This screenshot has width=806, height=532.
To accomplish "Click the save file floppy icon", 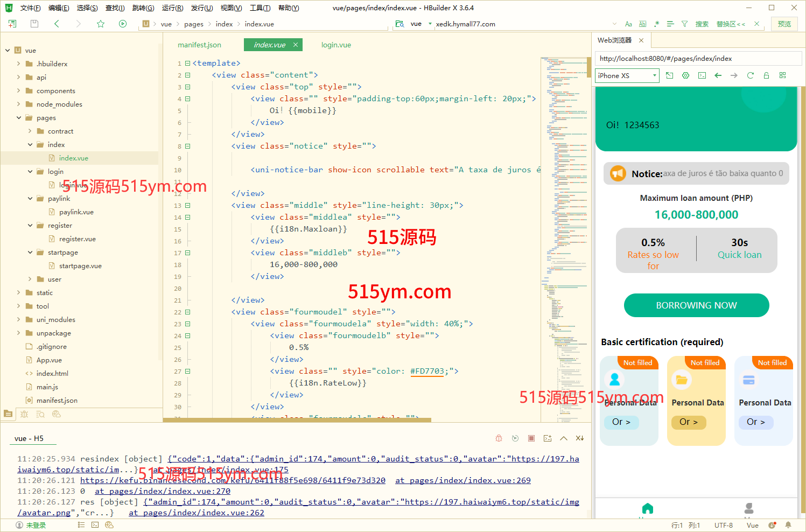I will point(34,24).
